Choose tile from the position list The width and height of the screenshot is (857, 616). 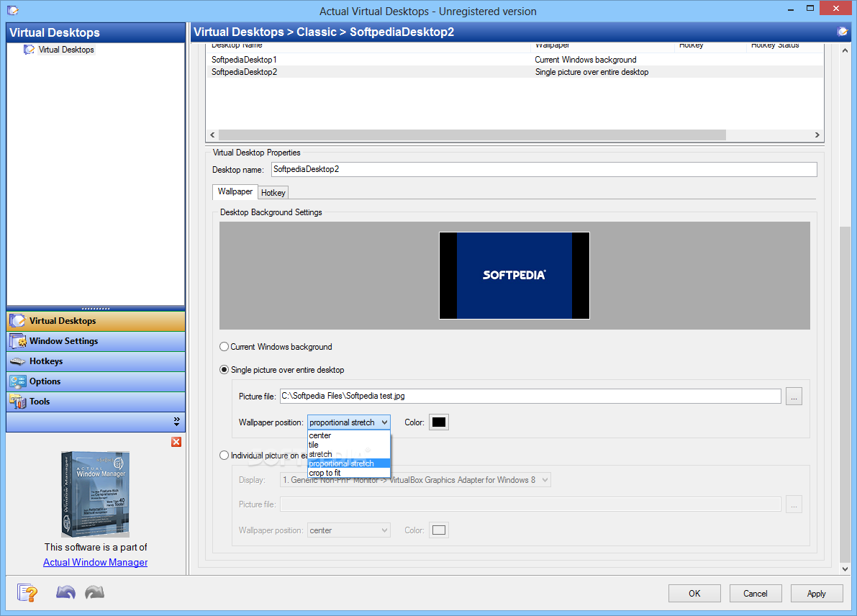(349, 445)
